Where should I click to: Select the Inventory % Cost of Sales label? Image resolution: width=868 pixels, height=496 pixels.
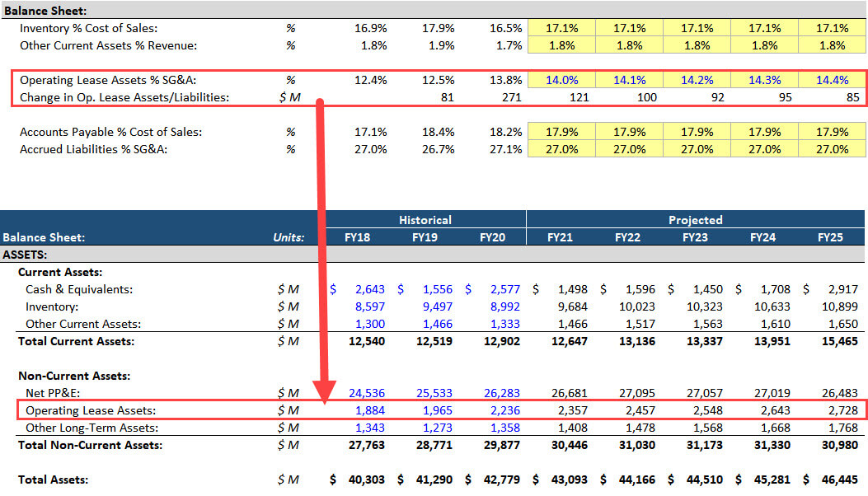(88, 28)
